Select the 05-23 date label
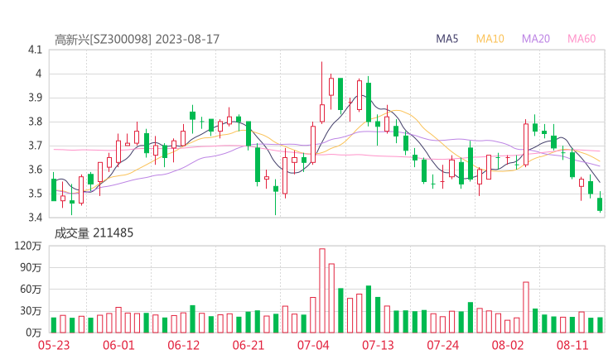Screen dimensions: 613x364 (53, 345)
